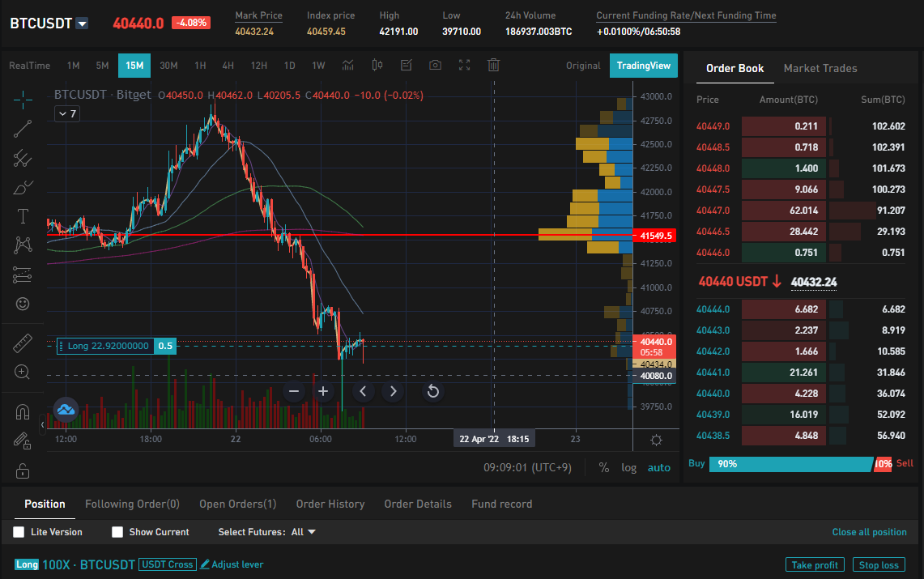924x579 pixels.
Task: Enable the Show Current checkbox
Action: pos(117,532)
